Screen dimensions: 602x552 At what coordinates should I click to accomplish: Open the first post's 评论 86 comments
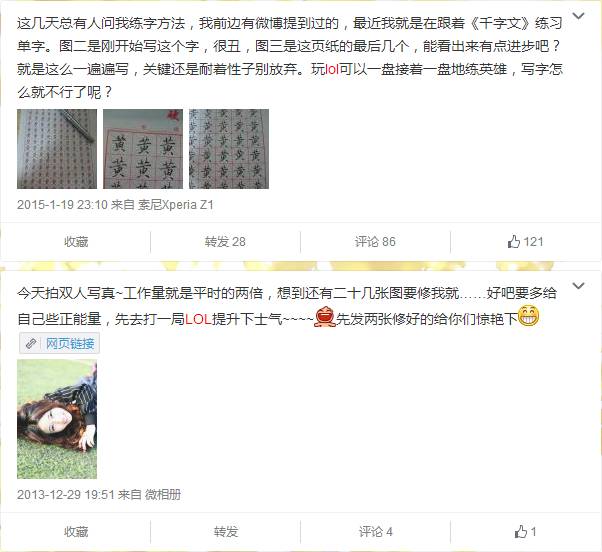coord(375,242)
